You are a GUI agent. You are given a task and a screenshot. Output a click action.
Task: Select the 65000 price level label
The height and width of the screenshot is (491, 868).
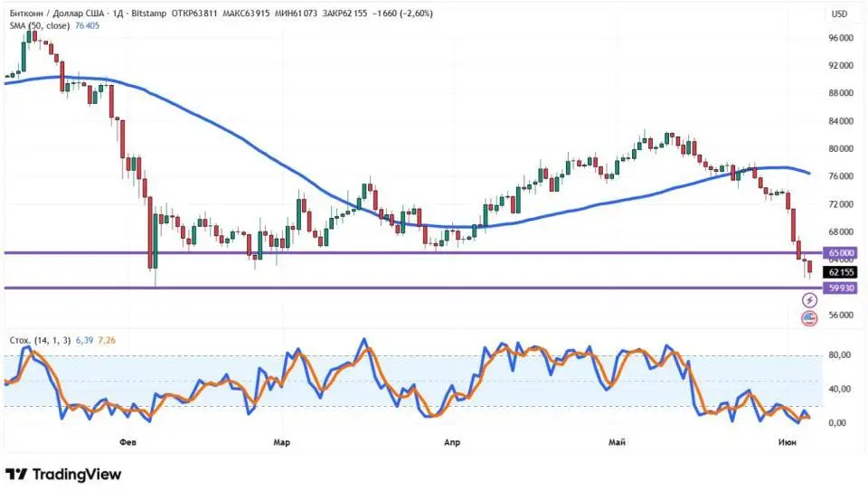pyautogui.click(x=840, y=253)
